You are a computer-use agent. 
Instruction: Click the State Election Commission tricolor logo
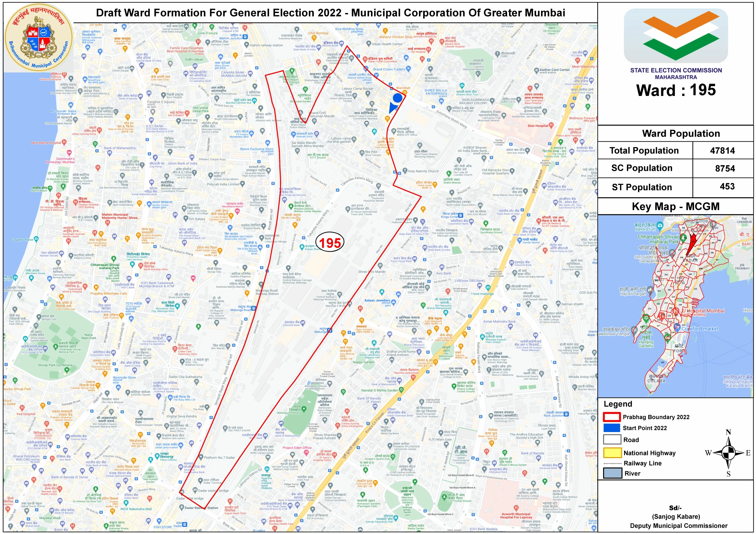pos(675,36)
